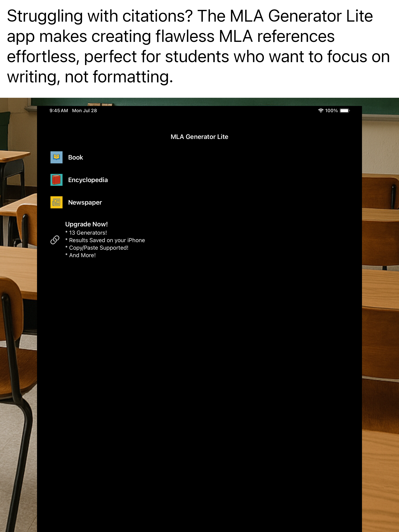399x532 pixels.
Task: Tap the Mon Jul 28 date label
Action: click(84, 110)
